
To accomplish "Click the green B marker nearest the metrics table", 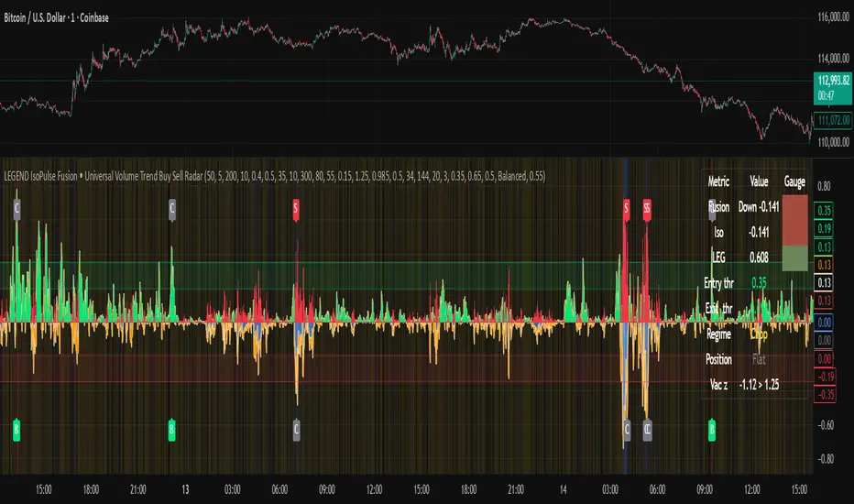I will 713,427.
